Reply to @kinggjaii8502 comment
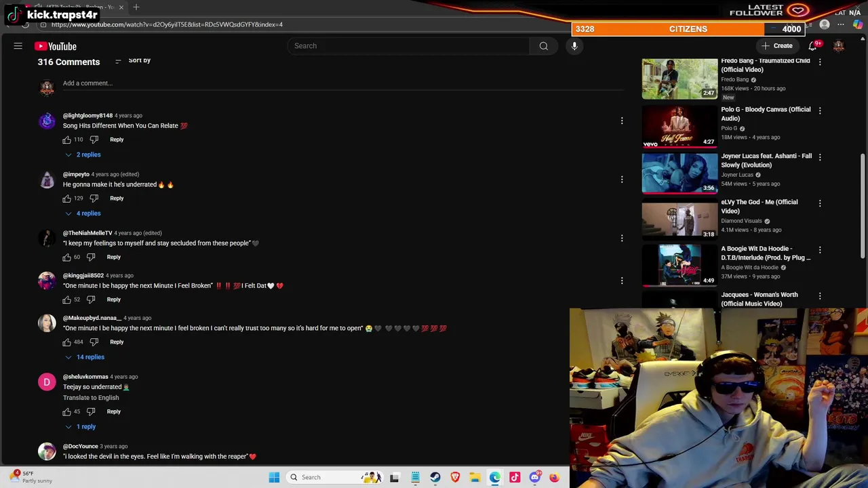 coord(113,300)
